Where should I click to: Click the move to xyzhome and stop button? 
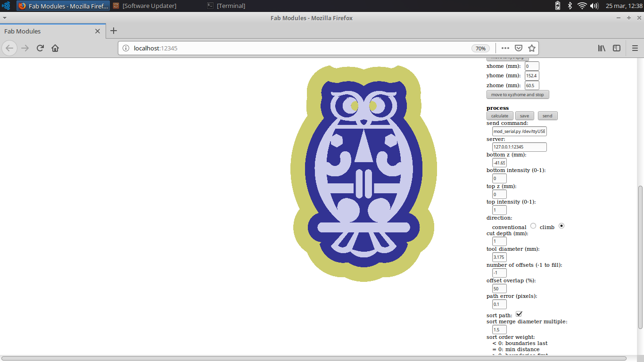(518, 95)
